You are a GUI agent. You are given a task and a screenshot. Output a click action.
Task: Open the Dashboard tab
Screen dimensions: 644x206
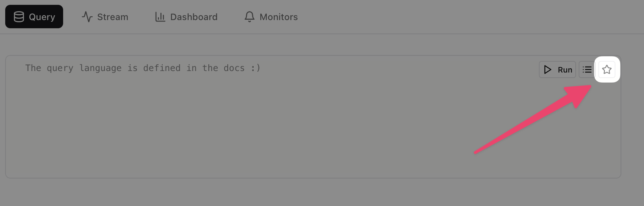tap(186, 17)
